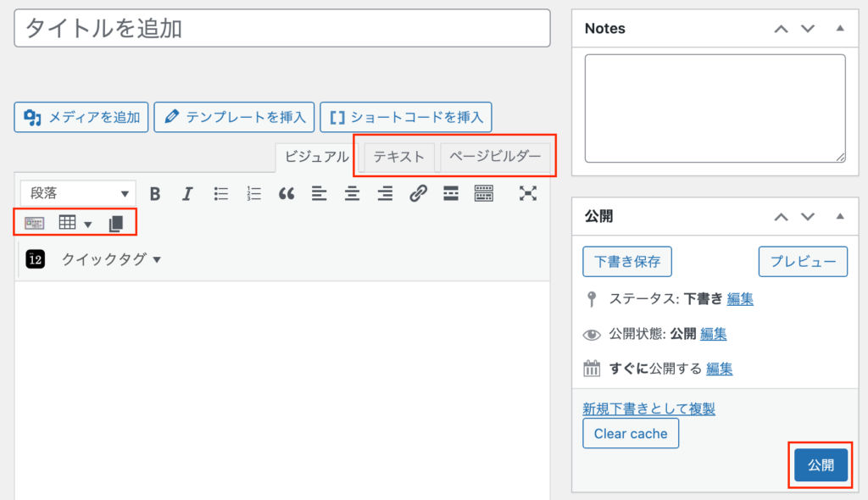This screenshot has height=500, width=868.
Task: Toggle italic formatting in editor toolbar
Action: 187,194
